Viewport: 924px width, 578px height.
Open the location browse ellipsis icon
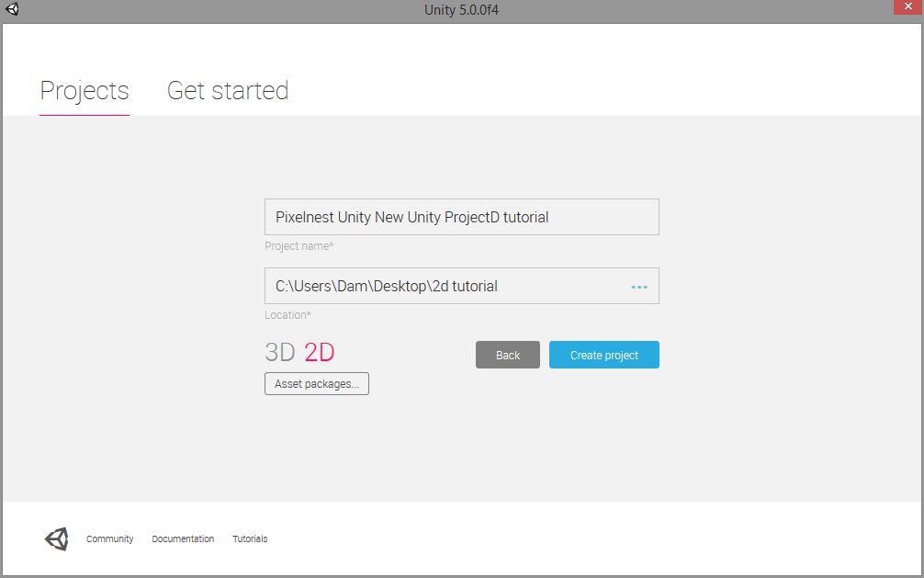638,288
